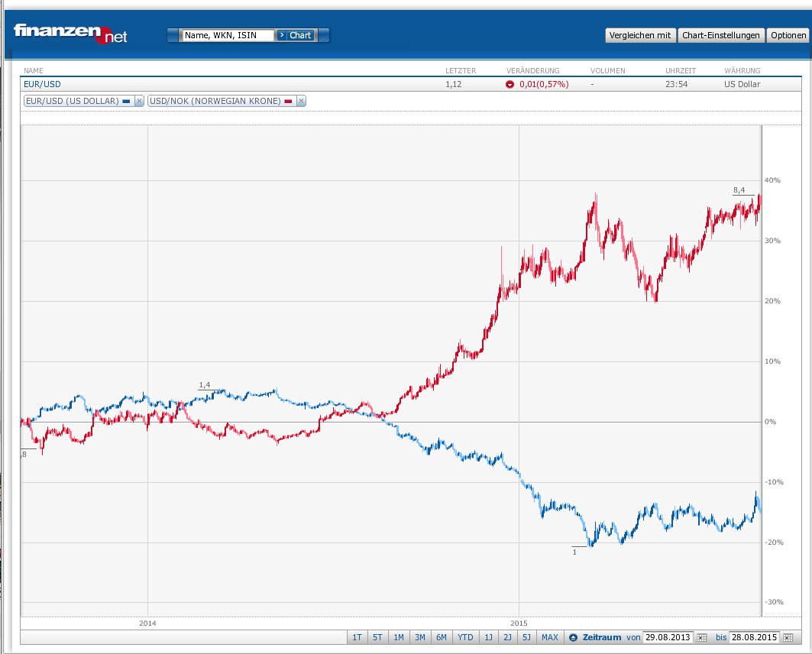812x654 pixels.
Task: Click the Chart search button
Action: pos(296,35)
